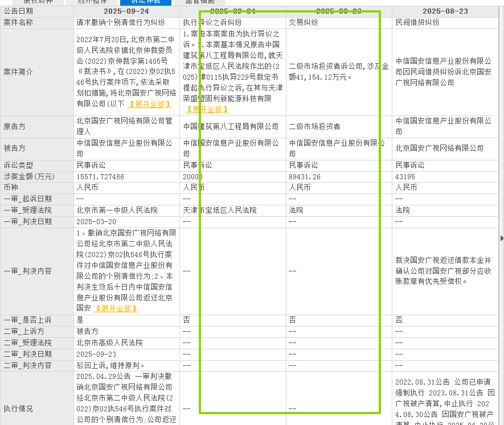Click execution status starting 2022.08.31公告
The image size is (504, 425).
(445, 402)
